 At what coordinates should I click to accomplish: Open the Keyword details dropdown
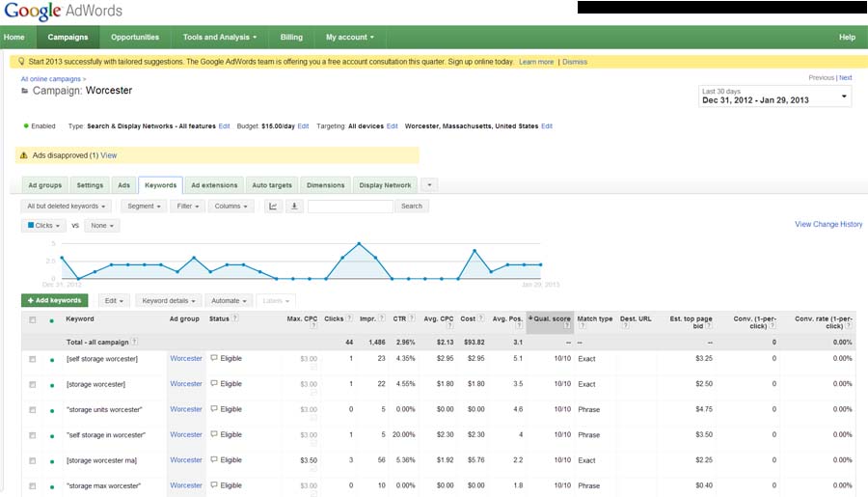[169, 301]
